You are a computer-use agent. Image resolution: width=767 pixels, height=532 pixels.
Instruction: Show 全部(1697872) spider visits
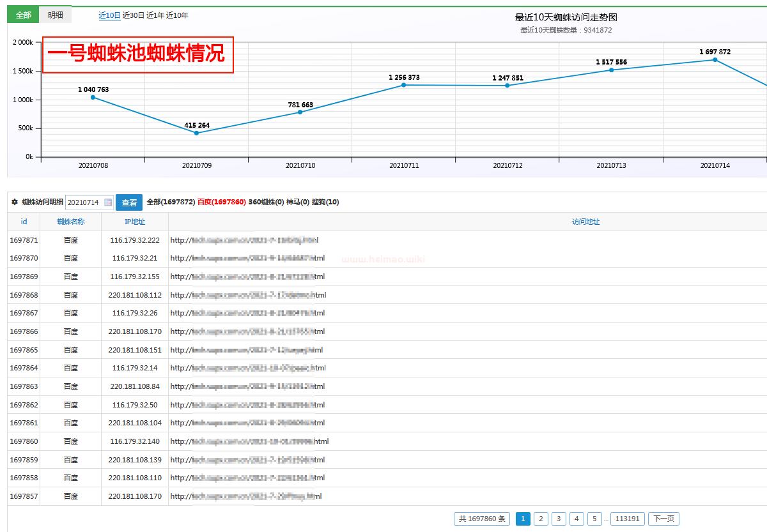171,202
